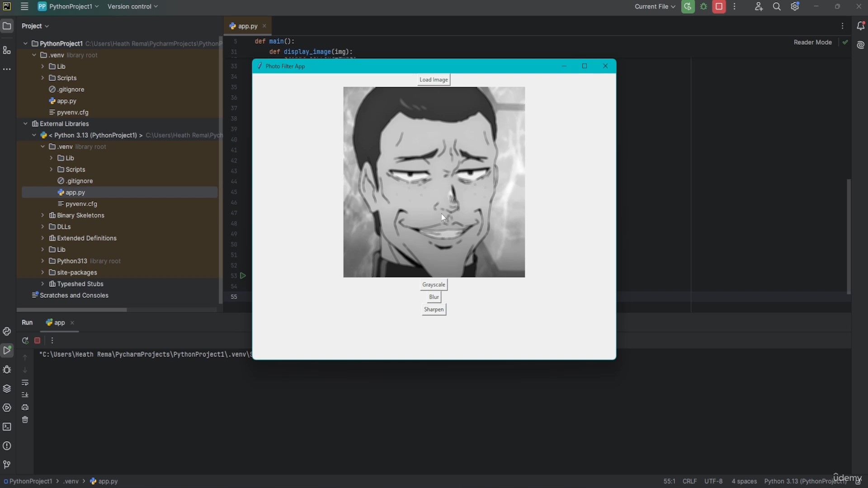Open the Version control dropdown

[132, 6]
